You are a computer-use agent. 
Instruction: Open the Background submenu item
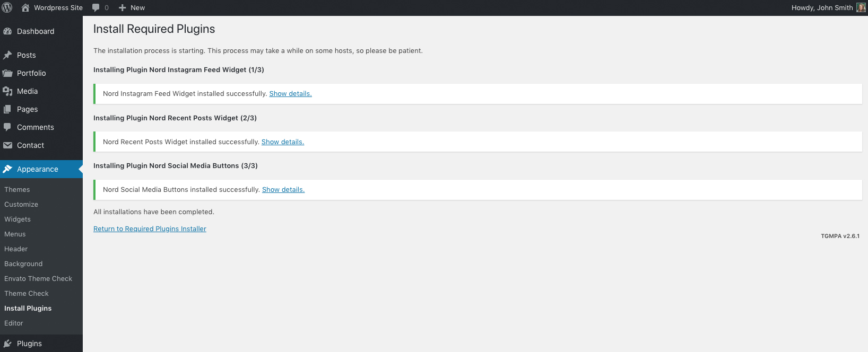click(23, 263)
